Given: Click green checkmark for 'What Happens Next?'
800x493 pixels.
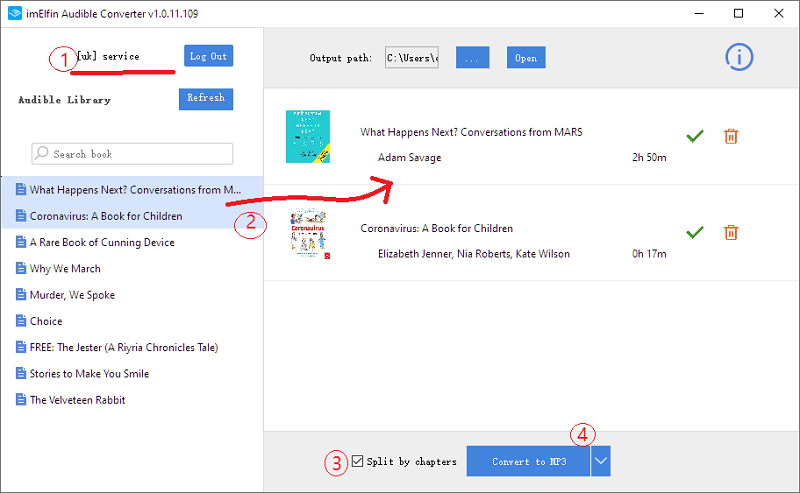Looking at the screenshot, I should [x=695, y=136].
